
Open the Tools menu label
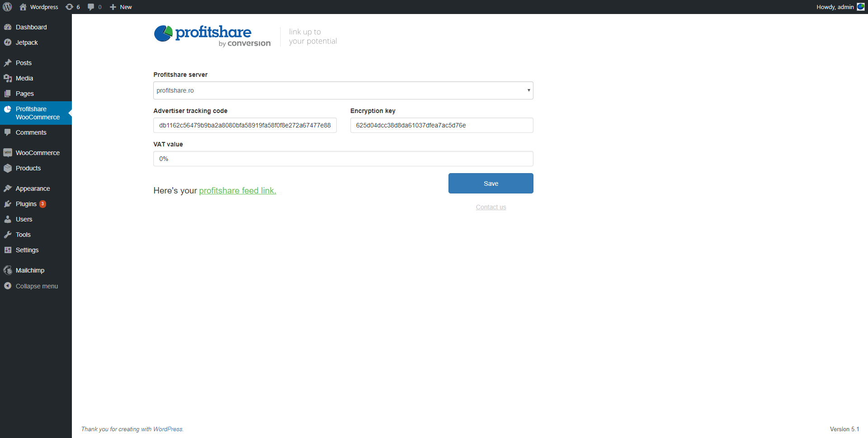23,235
